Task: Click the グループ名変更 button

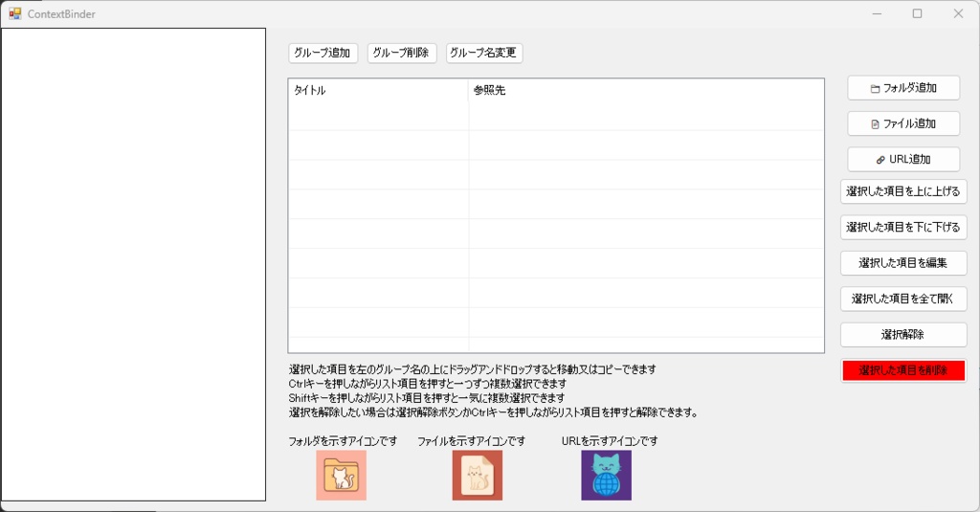Action: pyautogui.click(x=483, y=54)
